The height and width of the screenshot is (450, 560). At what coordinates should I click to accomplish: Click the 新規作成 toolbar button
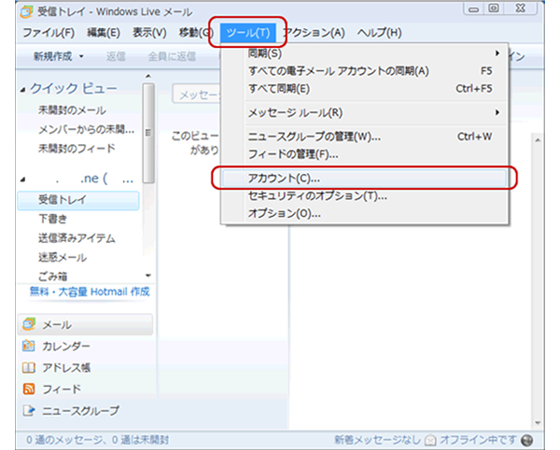point(53,56)
